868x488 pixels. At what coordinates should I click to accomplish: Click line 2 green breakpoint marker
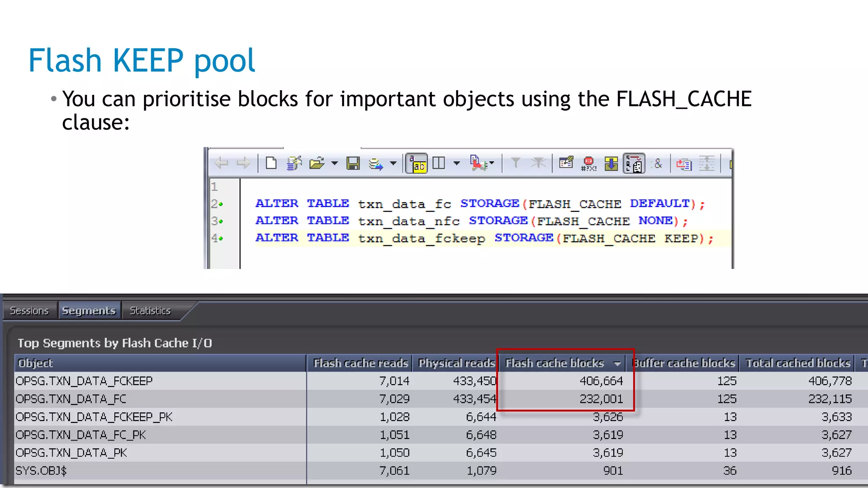(221, 204)
